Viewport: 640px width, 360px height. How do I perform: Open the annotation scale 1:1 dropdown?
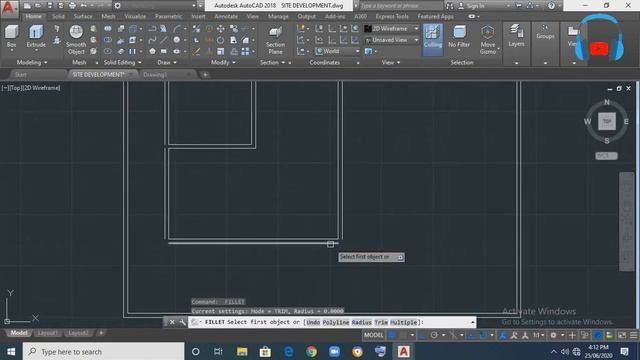click(539, 335)
